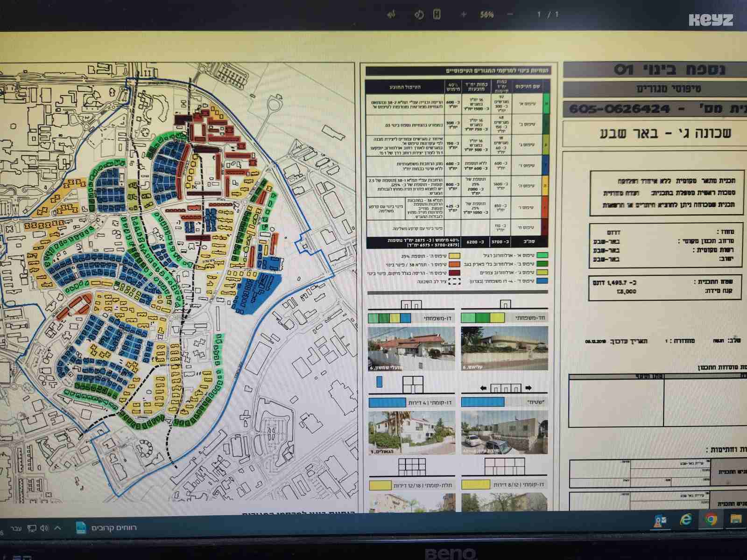Click the light green טיפוס א' legend swatch
The width and height of the screenshot is (747, 560).
(543, 256)
